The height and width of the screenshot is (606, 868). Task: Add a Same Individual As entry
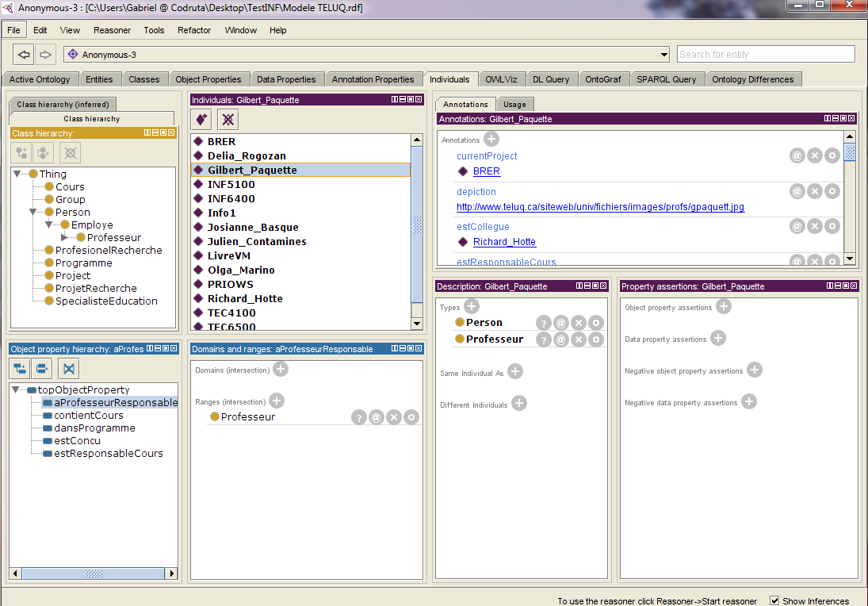pyautogui.click(x=515, y=372)
